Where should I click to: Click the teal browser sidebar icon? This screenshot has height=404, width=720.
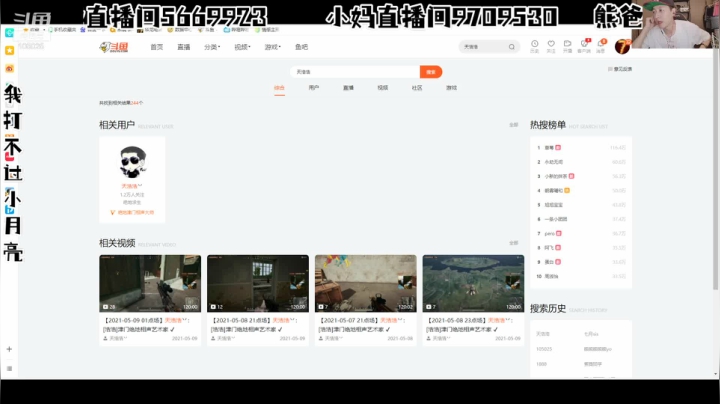coord(9,33)
